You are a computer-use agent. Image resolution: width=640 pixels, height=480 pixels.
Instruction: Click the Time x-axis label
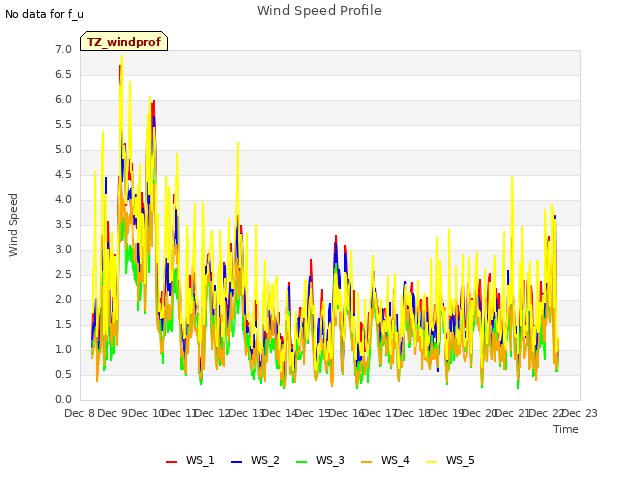pyautogui.click(x=566, y=429)
